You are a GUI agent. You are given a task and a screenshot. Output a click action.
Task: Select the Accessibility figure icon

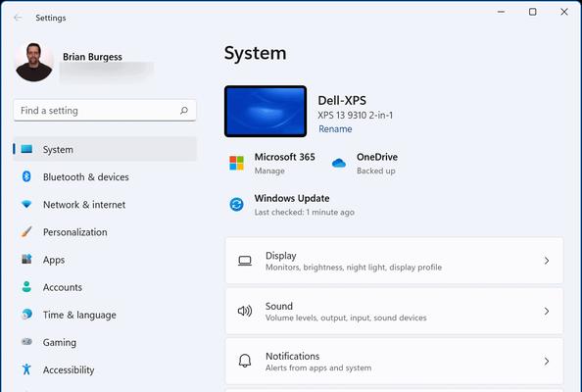tap(26, 369)
